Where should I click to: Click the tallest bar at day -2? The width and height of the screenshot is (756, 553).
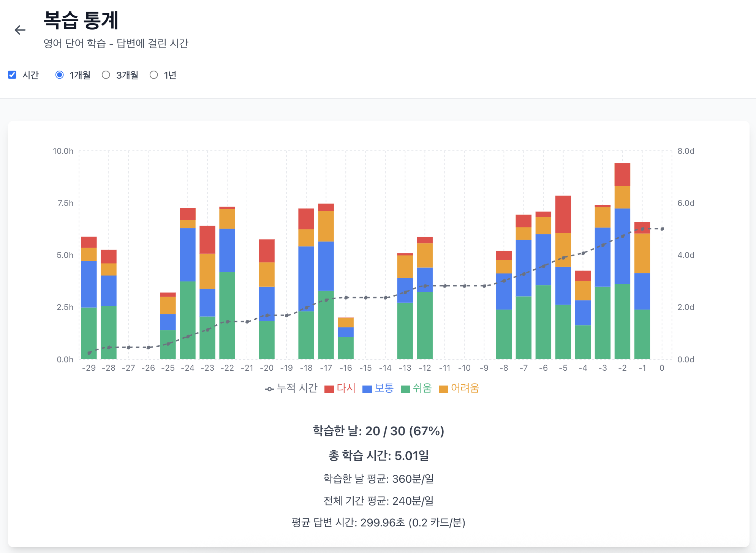(x=622, y=262)
